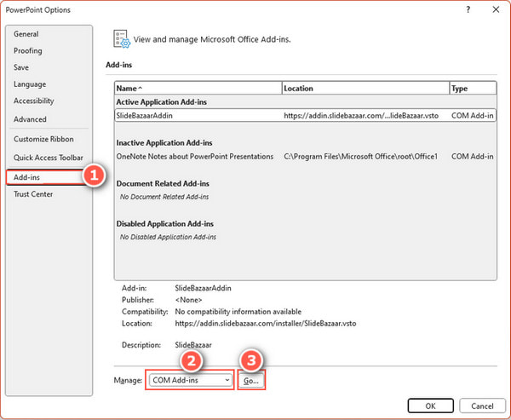Click the Description 'SlideBazaar' value
This screenshot has width=511, height=420.
193,345
